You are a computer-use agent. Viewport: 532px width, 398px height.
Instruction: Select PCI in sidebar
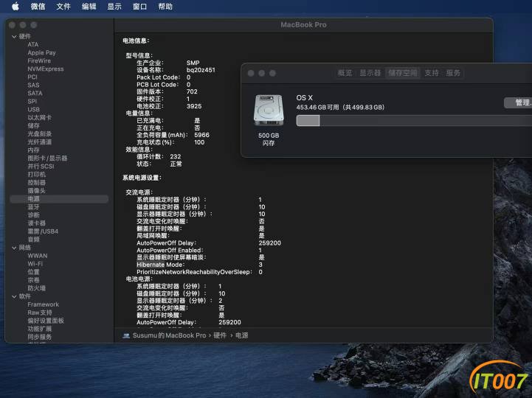(32, 77)
